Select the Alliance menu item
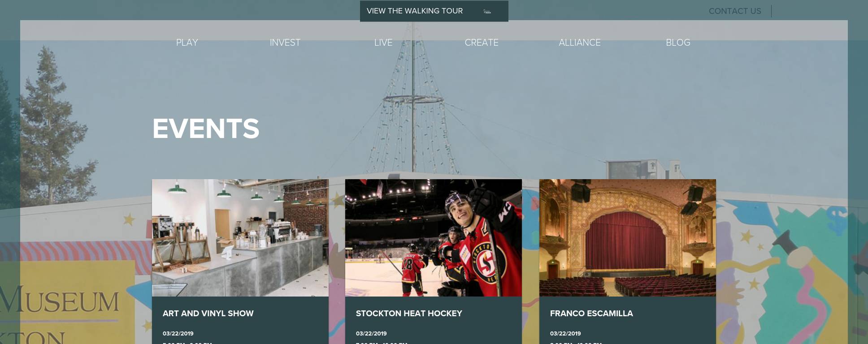Viewport: 868px width, 344px height. coord(580,43)
